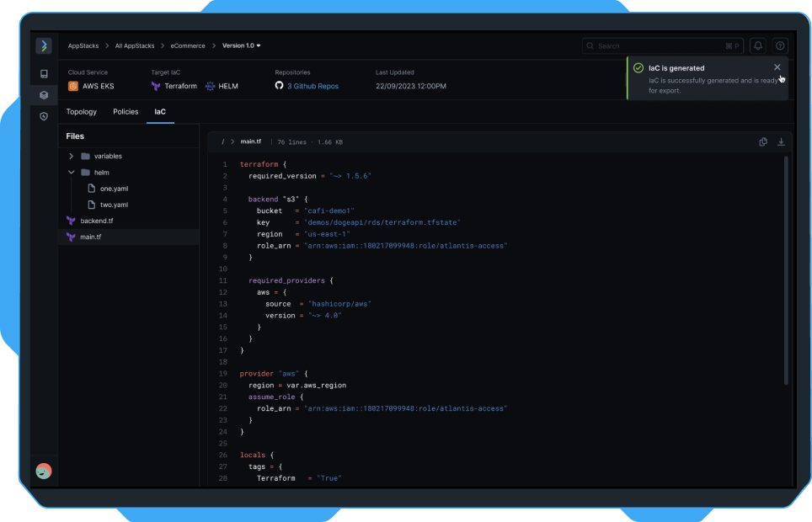Viewport: 812px width, 522px height.
Task: Open the notifications bell icon
Action: point(757,45)
